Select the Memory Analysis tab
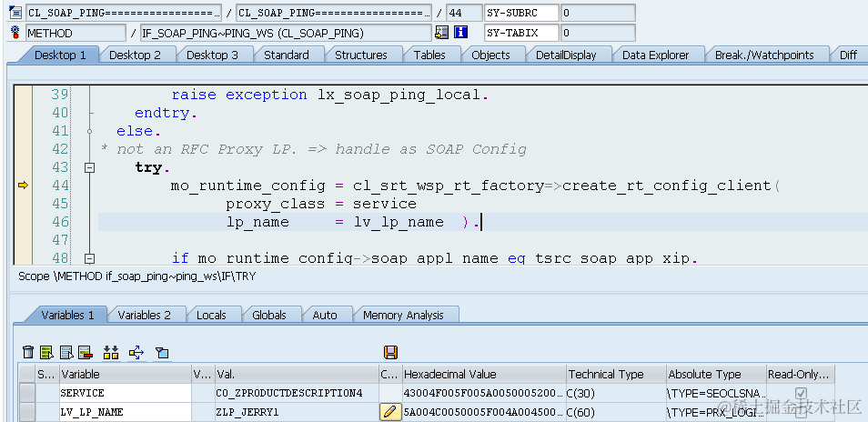The image size is (868, 422). pyautogui.click(x=403, y=315)
